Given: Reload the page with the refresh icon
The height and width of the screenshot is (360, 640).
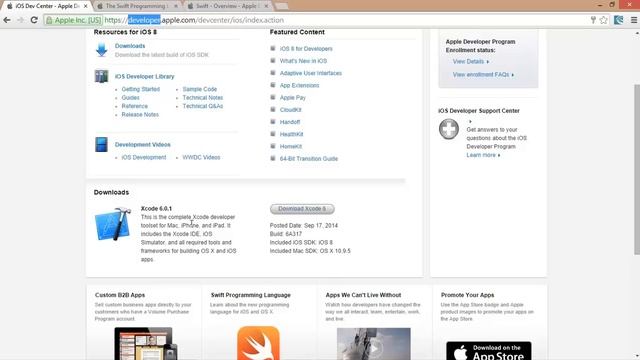Looking at the screenshot, I should pos(34,20).
